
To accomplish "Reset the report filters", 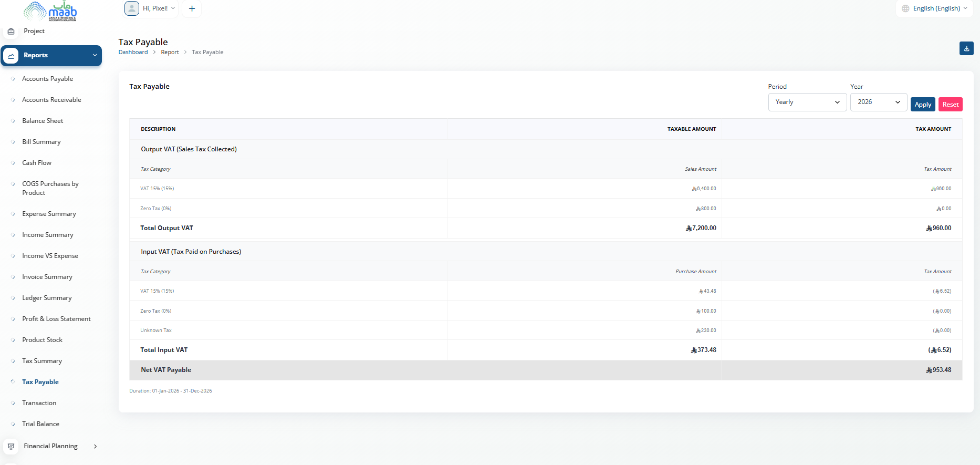I will pyautogui.click(x=951, y=105).
